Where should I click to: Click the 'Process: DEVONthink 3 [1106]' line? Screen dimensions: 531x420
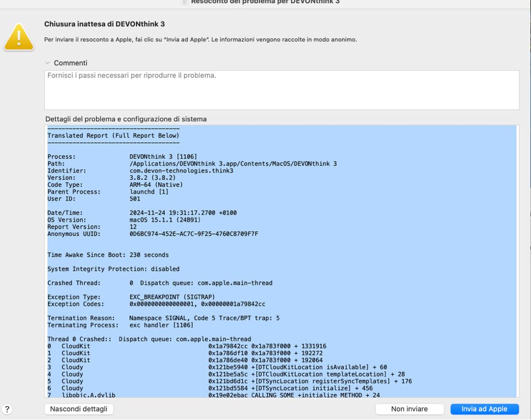[122, 157]
